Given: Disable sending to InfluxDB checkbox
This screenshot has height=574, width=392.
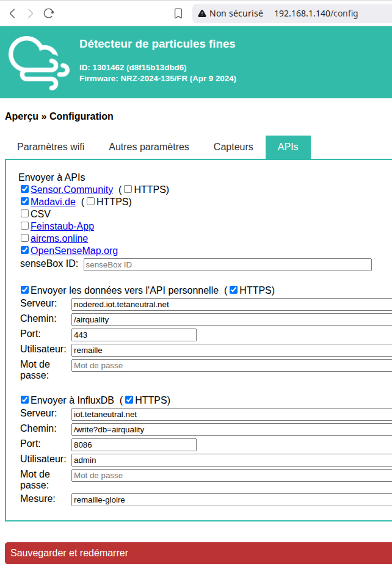Looking at the screenshot, I should (x=24, y=400).
